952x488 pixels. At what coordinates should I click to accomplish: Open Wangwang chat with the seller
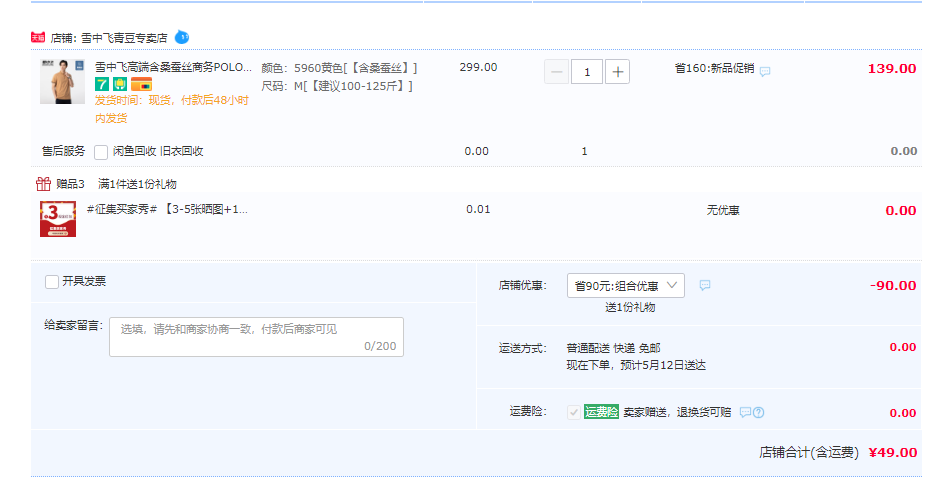(x=182, y=38)
